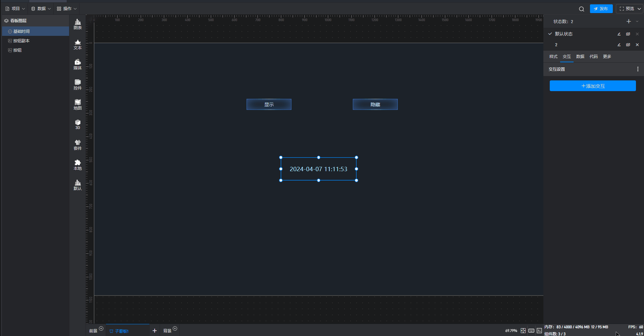Open the 媒体 media component category
The image size is (644, 336).
[77, 64]
